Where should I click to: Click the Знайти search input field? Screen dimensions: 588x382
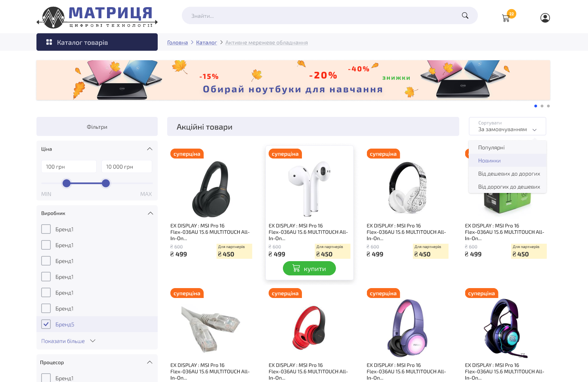[x=321, y=15]
